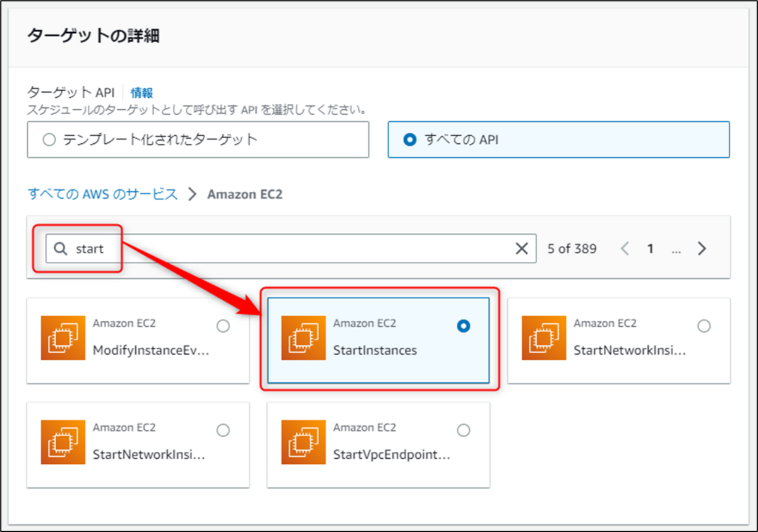Image resolution: width=758 pixels, height=532 pixels.
Task: Choose the StartInstances radio button
Action: click(x=464, y=326)
